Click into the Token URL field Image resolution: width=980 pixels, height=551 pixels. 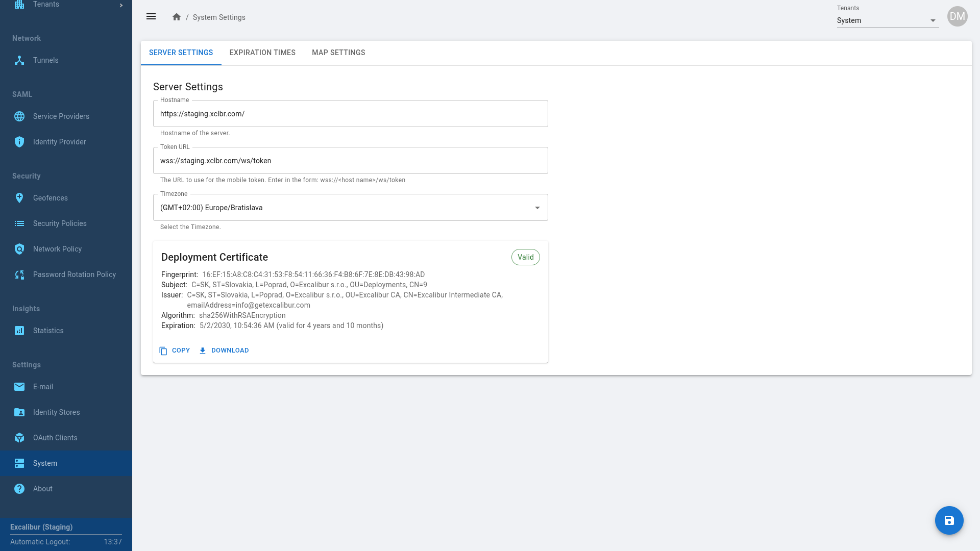click(350, 161)
